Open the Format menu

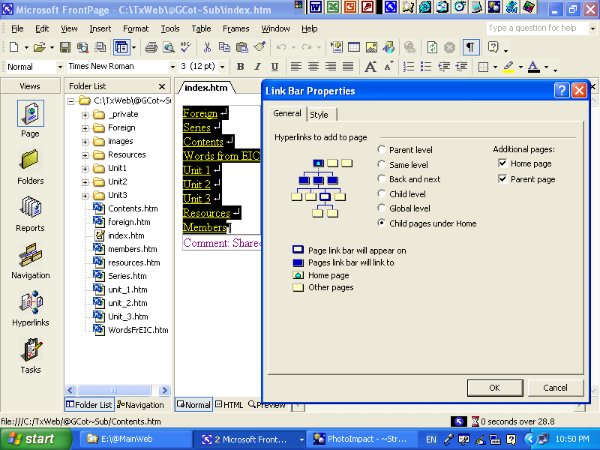coord(135,28)
